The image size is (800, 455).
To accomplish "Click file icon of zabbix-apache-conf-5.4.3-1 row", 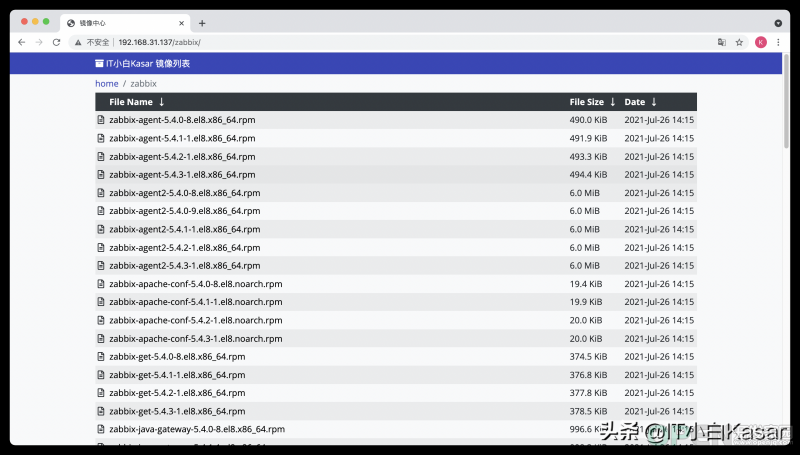I will [x=101, y=339].
